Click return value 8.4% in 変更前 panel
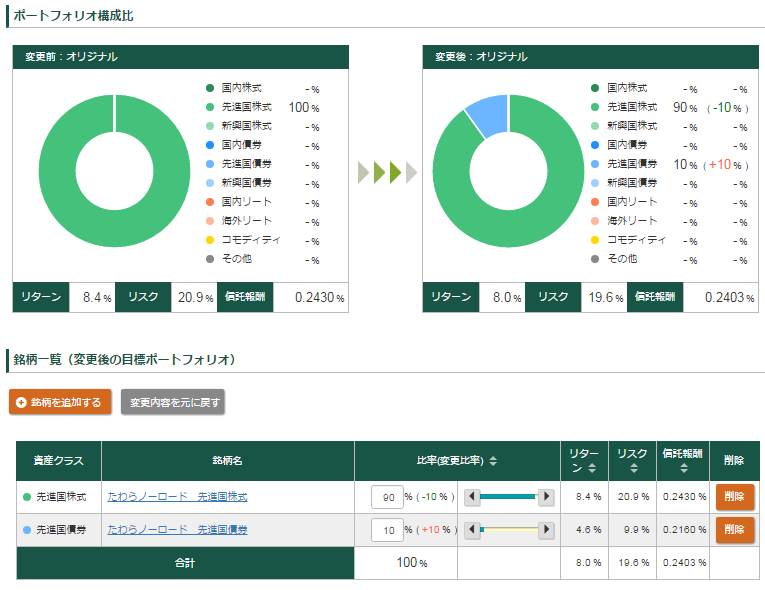 (x=97, y=297)
